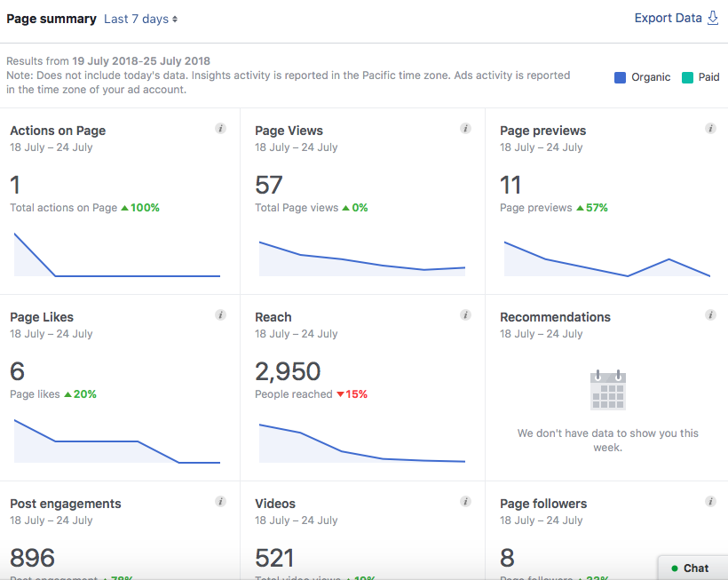
Task: Open info icon on Recommendations card
Action: 710,315
